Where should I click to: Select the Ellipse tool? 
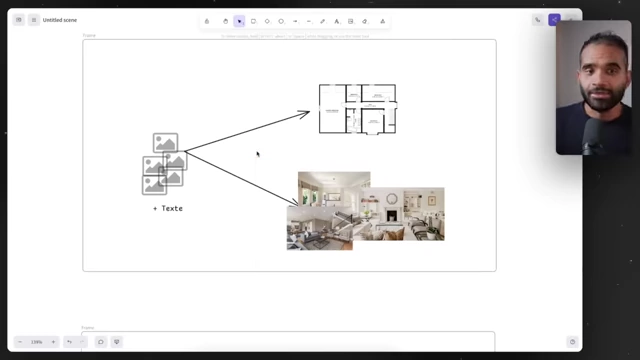(x=281, y=21)
